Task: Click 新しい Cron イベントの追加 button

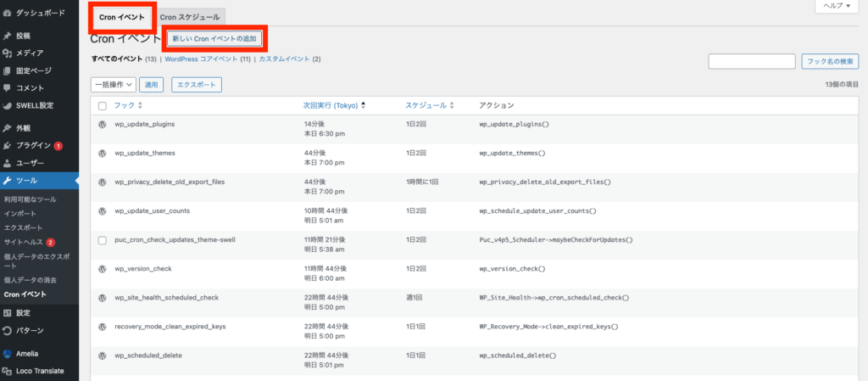Action: 213,39
